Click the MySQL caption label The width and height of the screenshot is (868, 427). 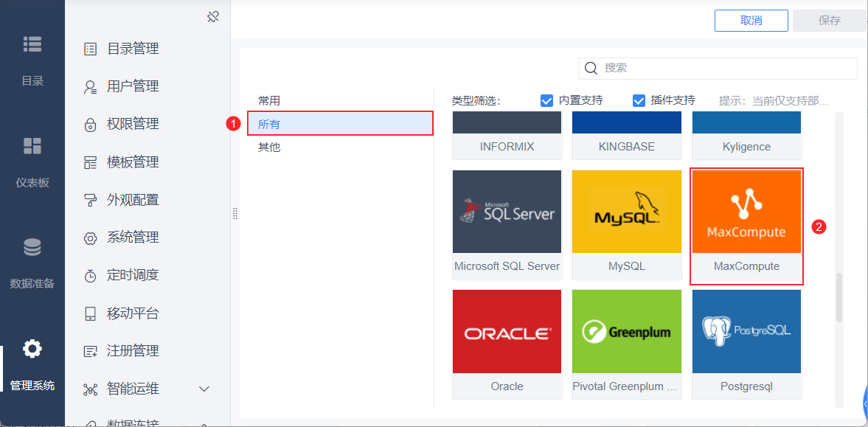[627, 266]
